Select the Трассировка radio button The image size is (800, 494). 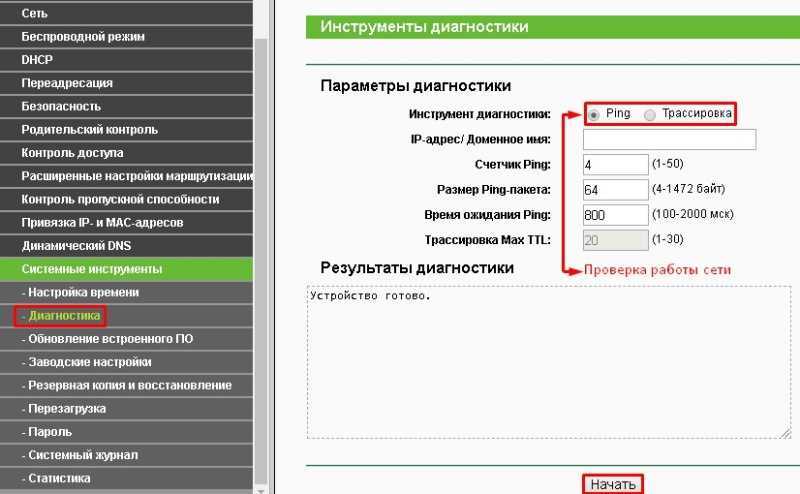click(x=649, y=115)
